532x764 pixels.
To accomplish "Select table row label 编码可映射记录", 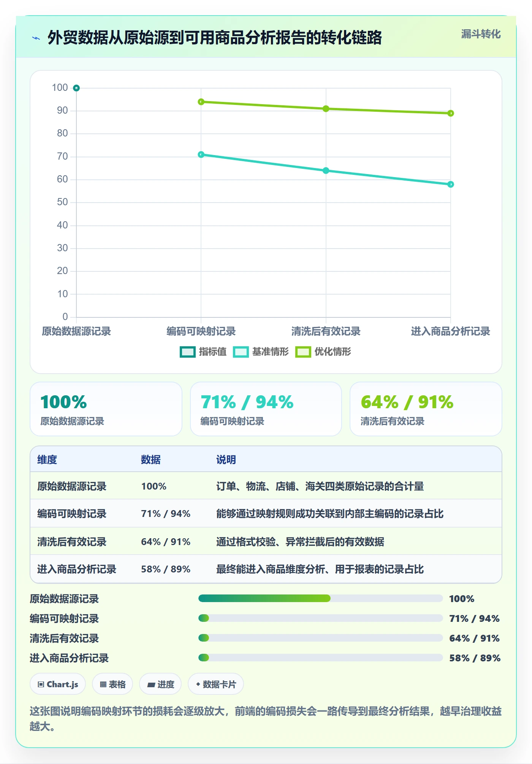I will pos(72,514).
